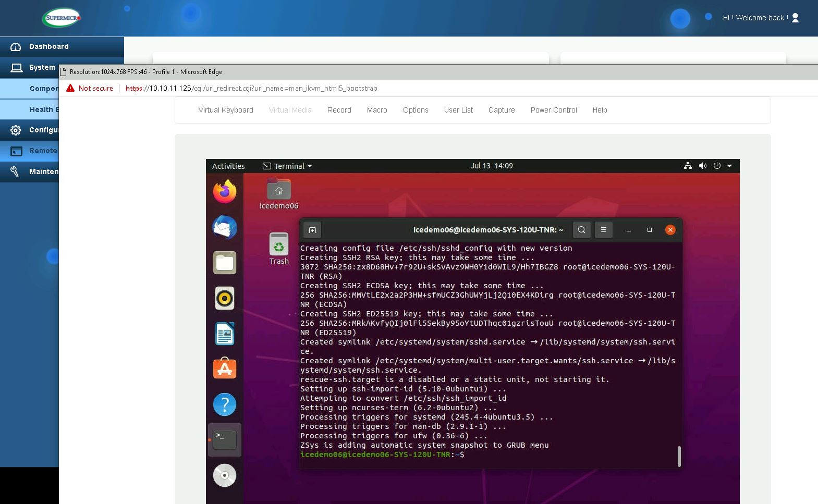Launch LibreOffice Writer from the dock
This screenshot has width=818, height=504.
[225, 334]
